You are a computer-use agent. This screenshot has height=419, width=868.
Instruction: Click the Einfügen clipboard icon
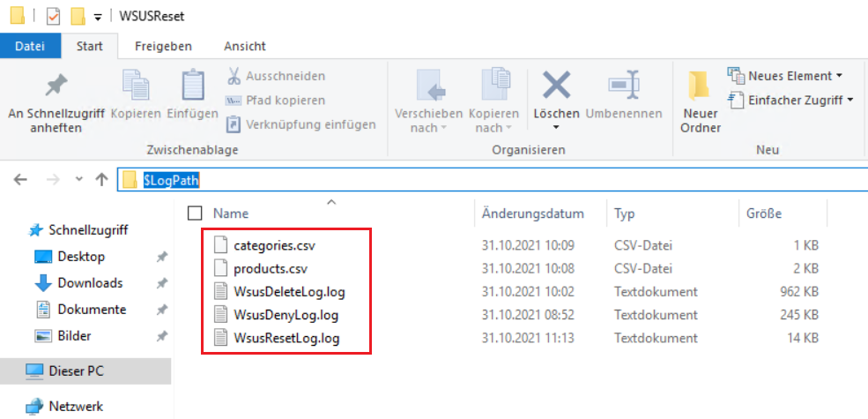pyautogui.click(x=192, y=86)
